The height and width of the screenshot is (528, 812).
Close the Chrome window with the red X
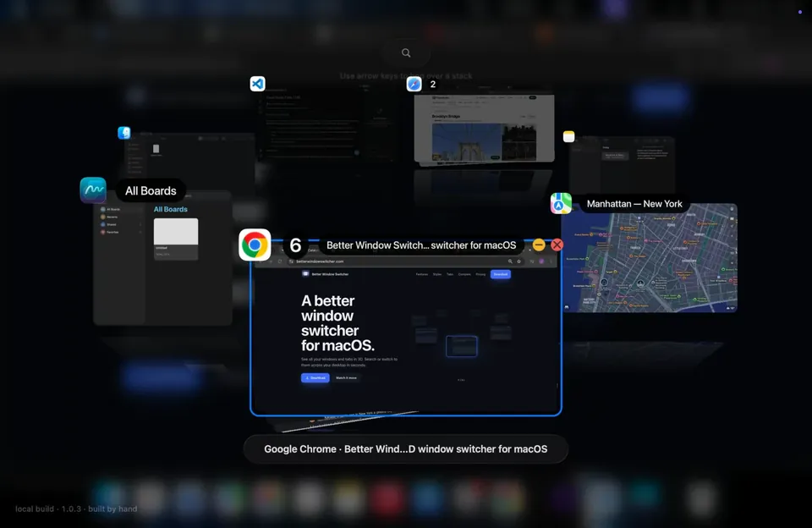[x=557, y=245]
